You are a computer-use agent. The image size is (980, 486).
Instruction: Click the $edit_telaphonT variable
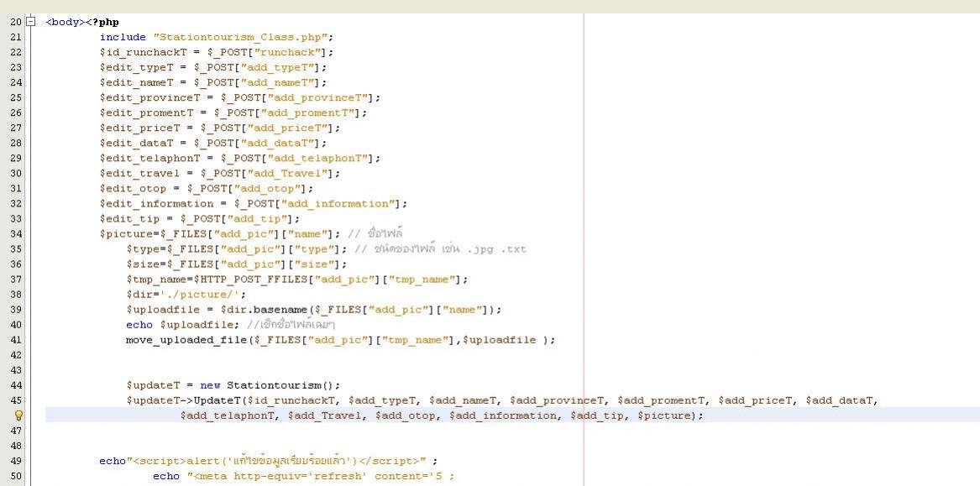coord(150,158)
